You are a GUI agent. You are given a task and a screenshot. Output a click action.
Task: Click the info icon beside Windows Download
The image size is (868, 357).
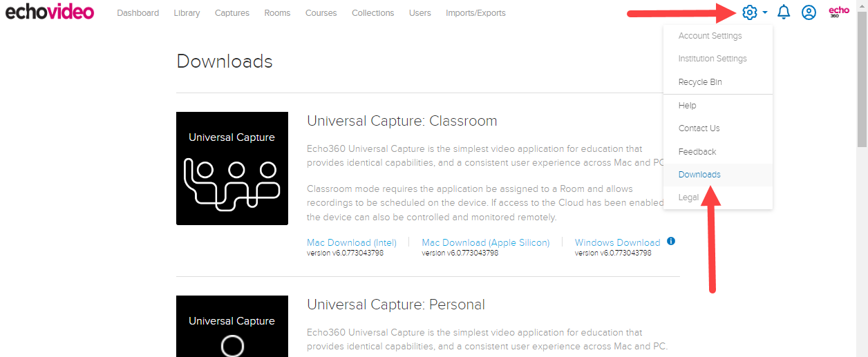point(671,242)
